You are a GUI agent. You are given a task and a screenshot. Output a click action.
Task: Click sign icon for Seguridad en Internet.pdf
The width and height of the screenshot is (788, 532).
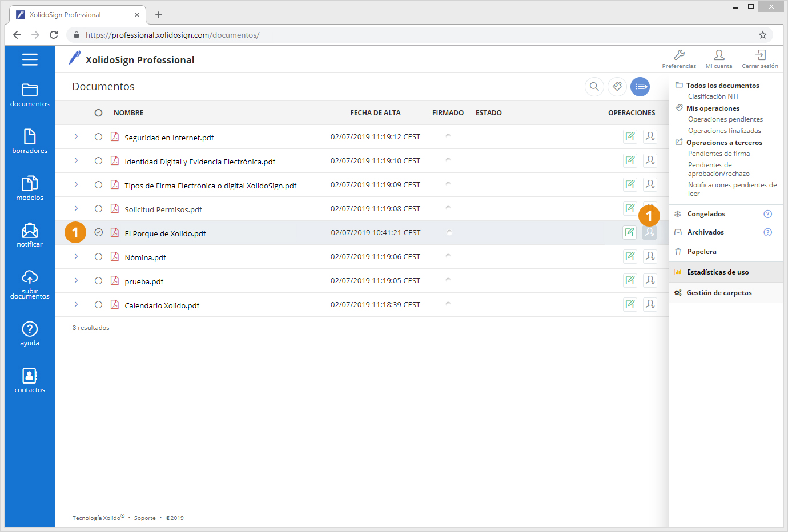tap(630, 136)
